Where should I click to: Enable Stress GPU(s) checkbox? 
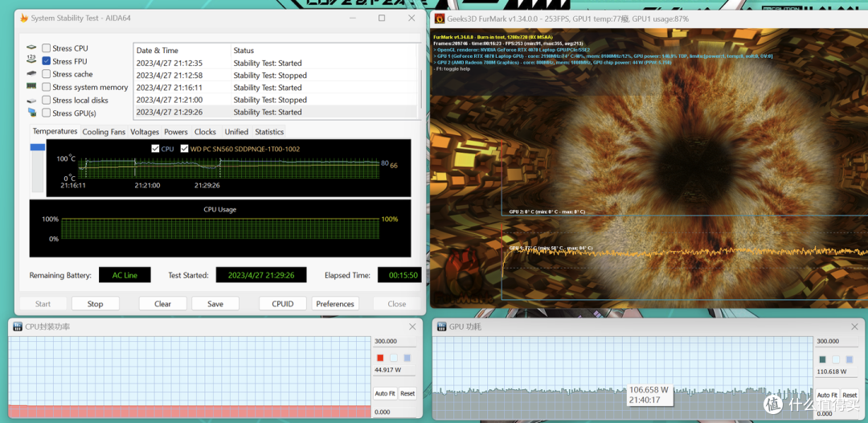[x=47, y=113]
